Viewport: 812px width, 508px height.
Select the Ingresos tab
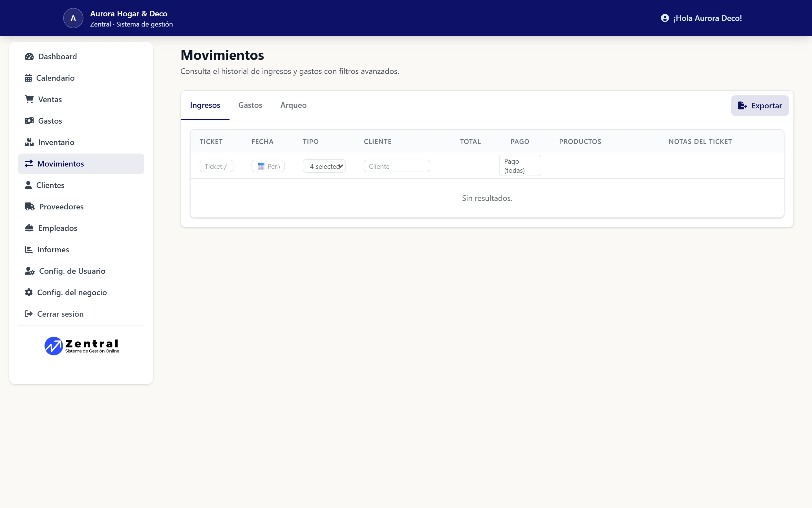point(205,105)
